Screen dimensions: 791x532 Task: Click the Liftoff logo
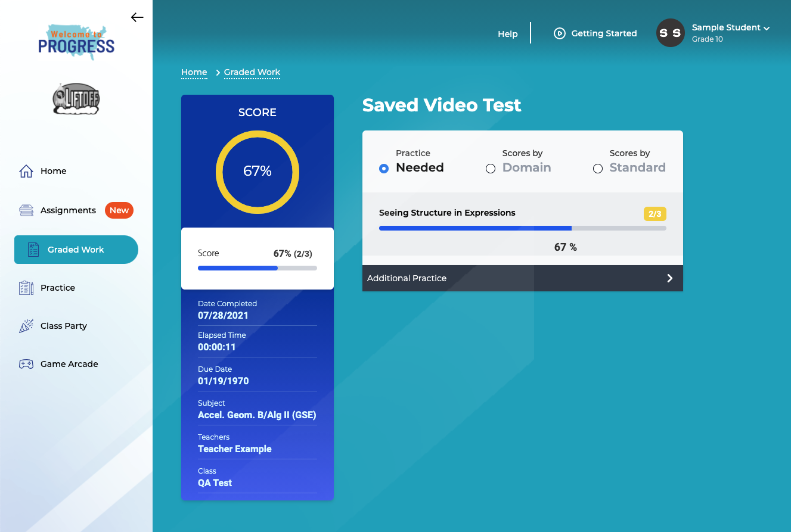(x=76, y=98)
